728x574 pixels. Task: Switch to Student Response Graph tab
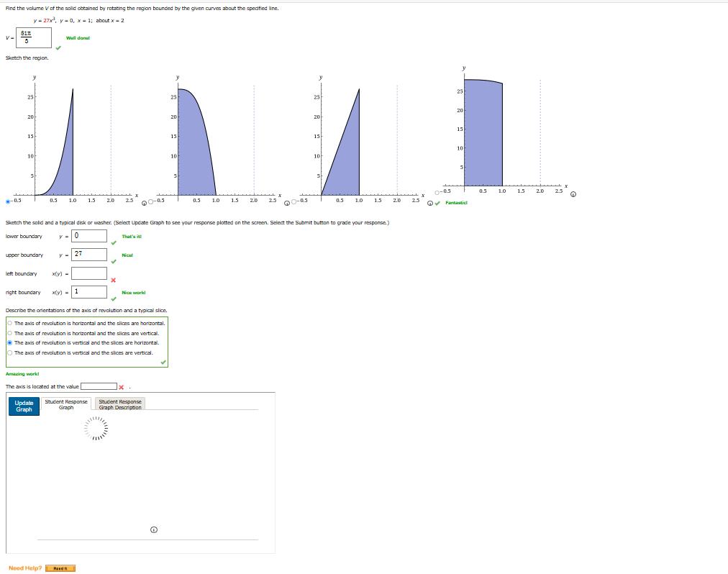66,404
